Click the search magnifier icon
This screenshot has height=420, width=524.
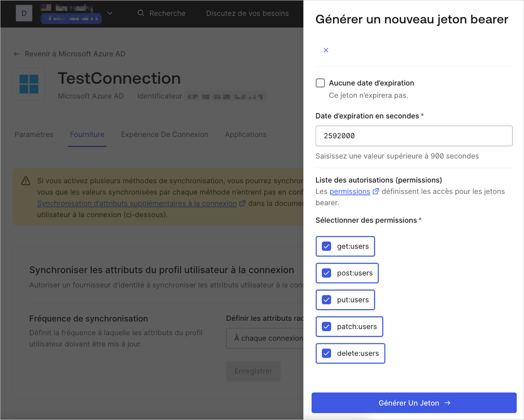[140, 13]
